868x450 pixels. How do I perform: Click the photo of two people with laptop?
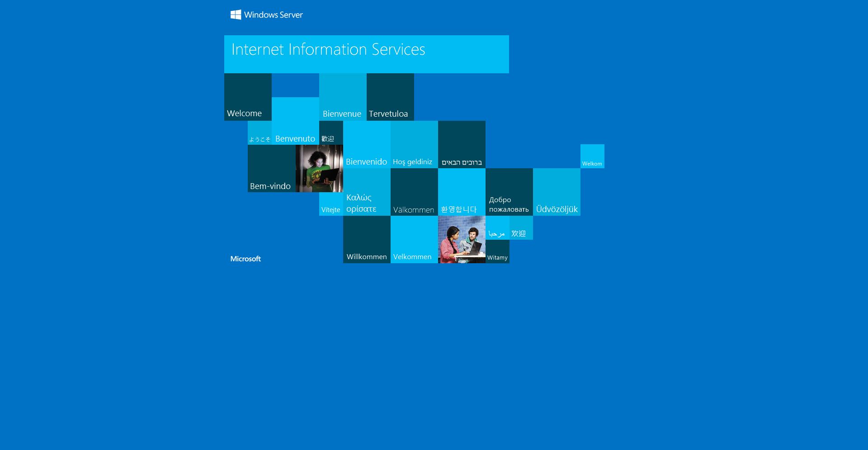462,240
